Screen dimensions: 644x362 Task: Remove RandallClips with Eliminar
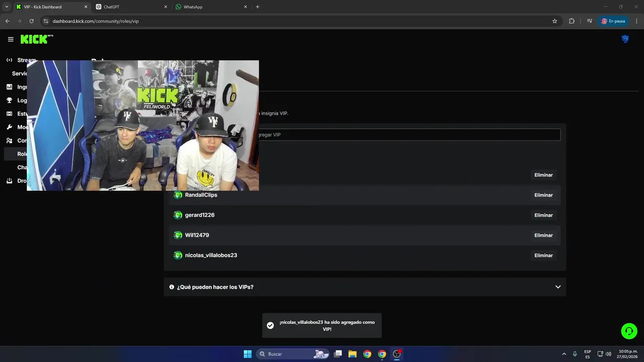(543, 195)
